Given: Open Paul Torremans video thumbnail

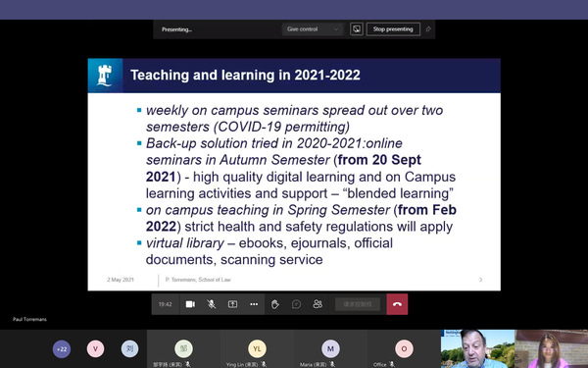Looking at the screenshot, I should (x=478, y=348).
